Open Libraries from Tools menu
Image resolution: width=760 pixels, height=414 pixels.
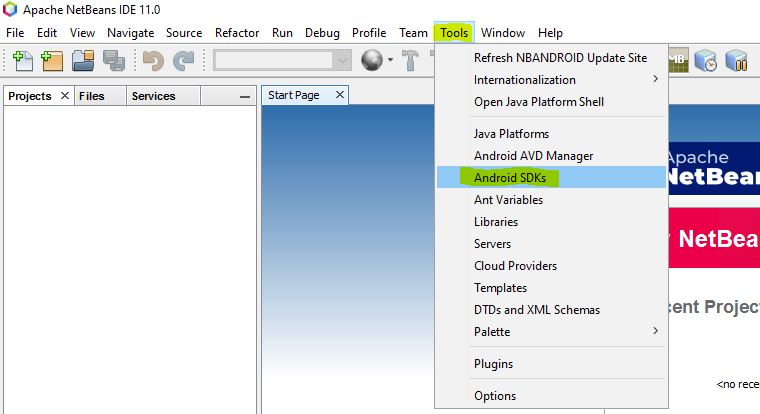coord(552,222)
